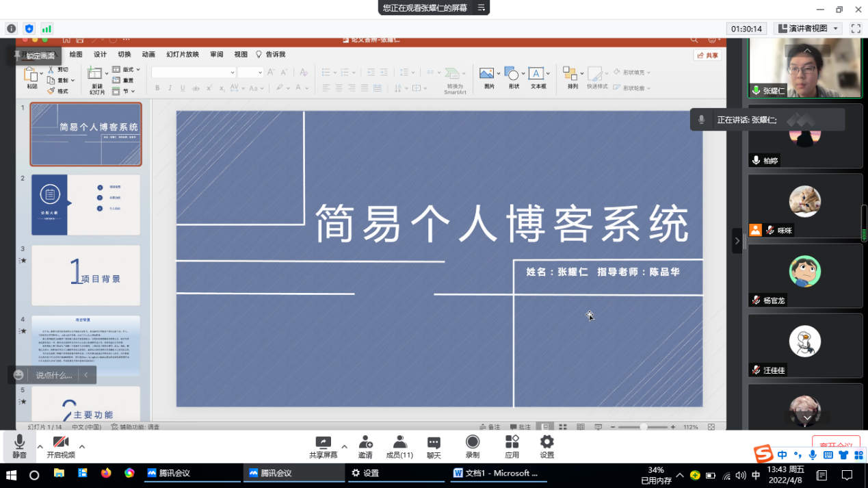Open the meeting settings (设置) gear icon
The width and height of the screenshot is (868, 488).
click(x=547, y=441)
